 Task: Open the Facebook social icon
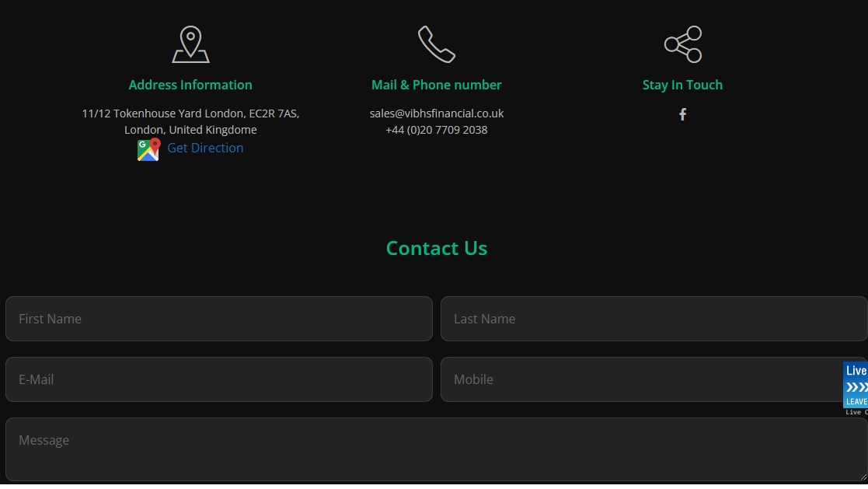[682, 114]
